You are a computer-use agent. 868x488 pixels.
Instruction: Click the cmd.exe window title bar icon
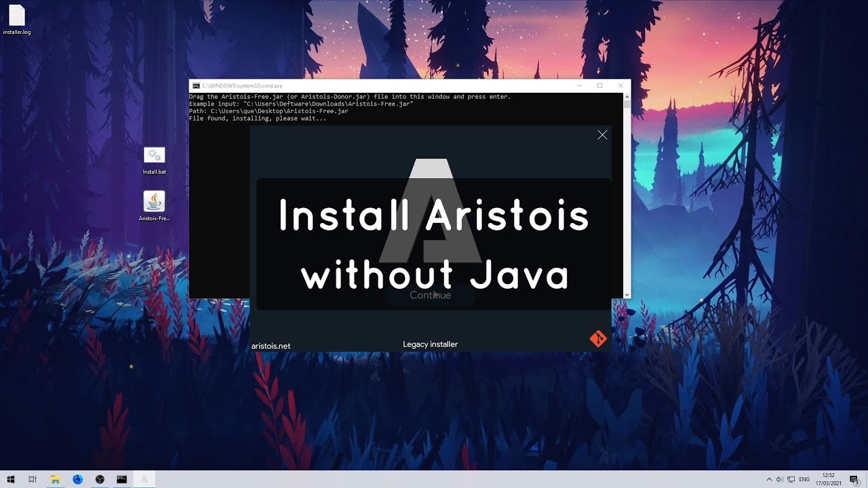click(x=196, y=86)
